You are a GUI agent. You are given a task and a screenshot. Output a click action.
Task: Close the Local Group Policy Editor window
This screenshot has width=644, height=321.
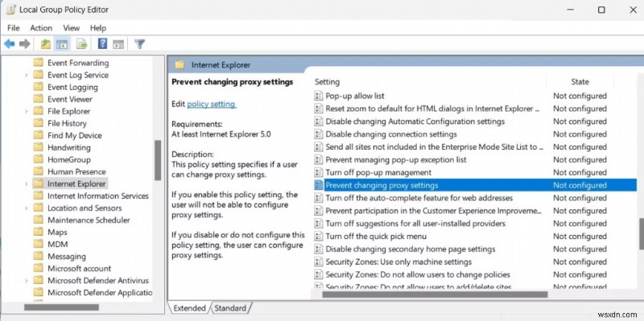[633, 10]
